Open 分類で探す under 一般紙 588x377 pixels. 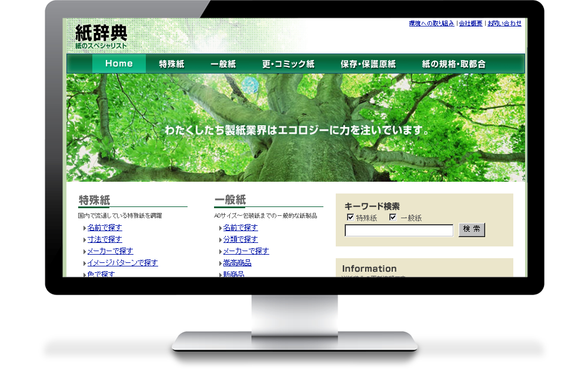[x=240, y=239]
